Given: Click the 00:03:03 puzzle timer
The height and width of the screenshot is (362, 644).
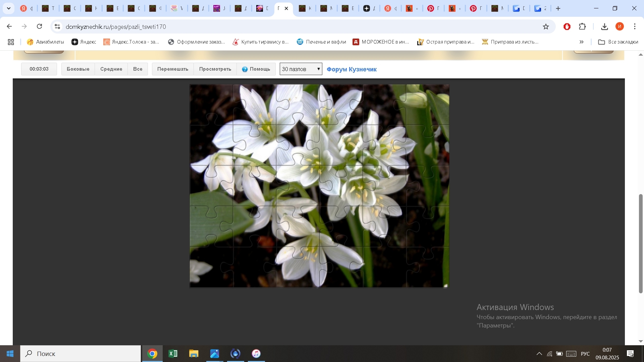Looking at the screenshot, I should click(x=39, y=69).
